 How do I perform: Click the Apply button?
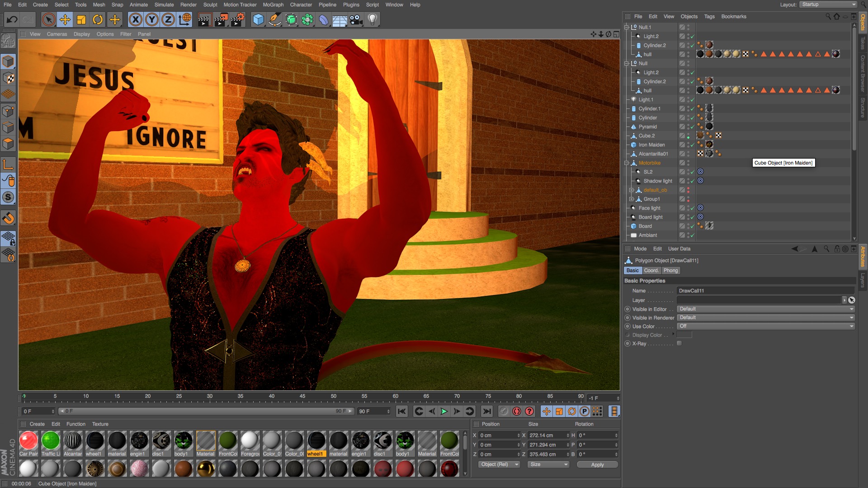[597, 465]
